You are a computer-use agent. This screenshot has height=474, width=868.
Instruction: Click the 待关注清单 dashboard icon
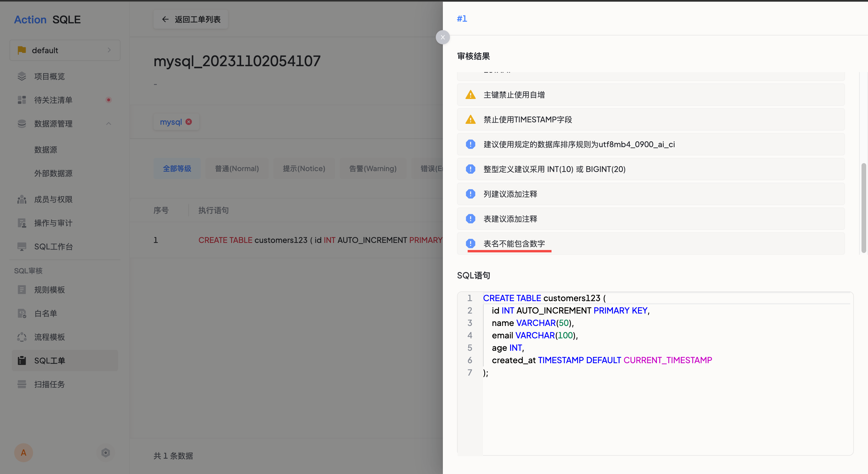pyautogui.click(x=22, y=100)
